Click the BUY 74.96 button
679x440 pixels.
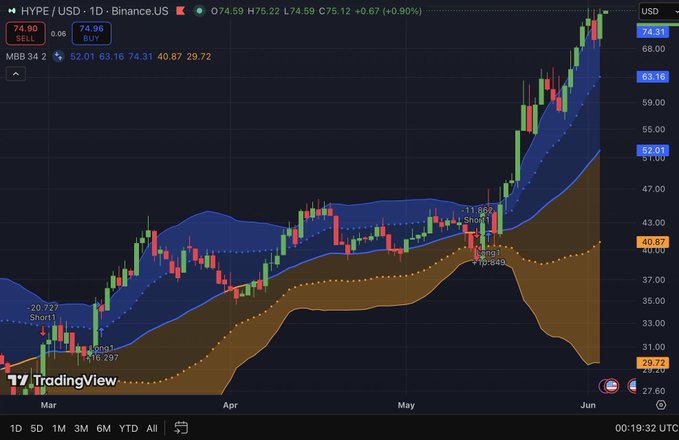point(91,33)
